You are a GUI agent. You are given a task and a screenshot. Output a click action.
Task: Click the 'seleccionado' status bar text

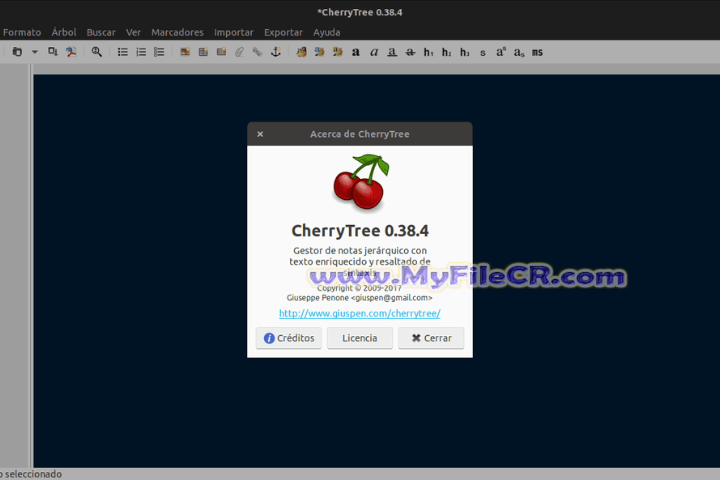pos(33,474)
